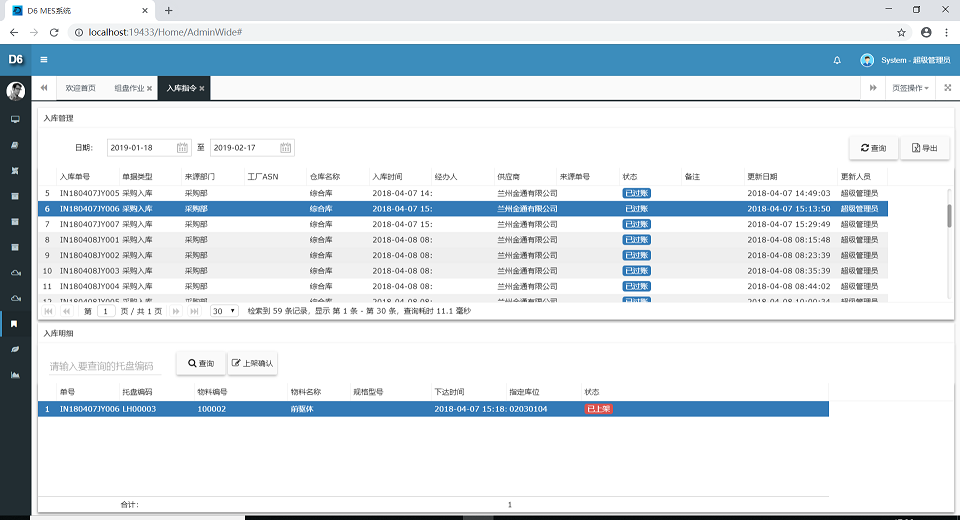Image resolution: width=960 pixels, height=520 pixels.
Task: Open the 页签操作 dropdown
Action: pos(910,88)
